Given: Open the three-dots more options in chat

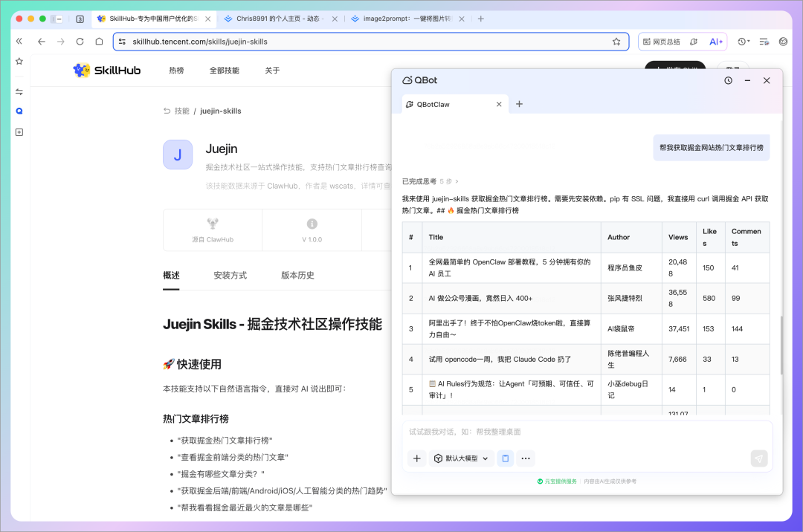Looking at the screenshot, I should pyautogui.click(x=526, y=458).
